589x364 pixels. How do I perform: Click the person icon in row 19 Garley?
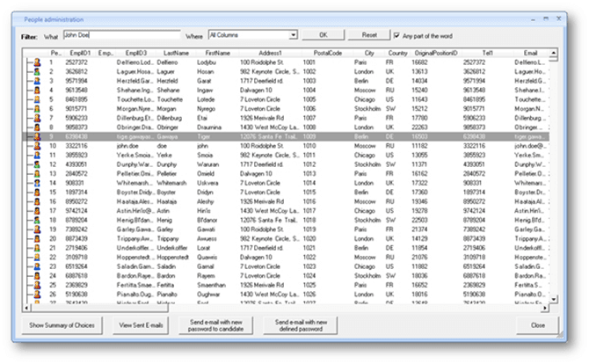pos(37,229)
